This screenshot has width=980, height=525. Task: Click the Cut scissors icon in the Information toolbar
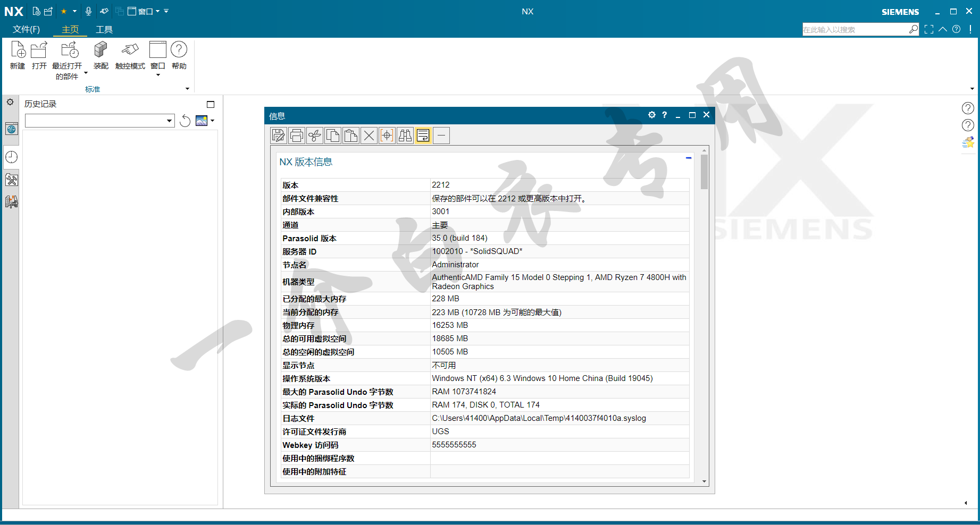coord(315,136)
